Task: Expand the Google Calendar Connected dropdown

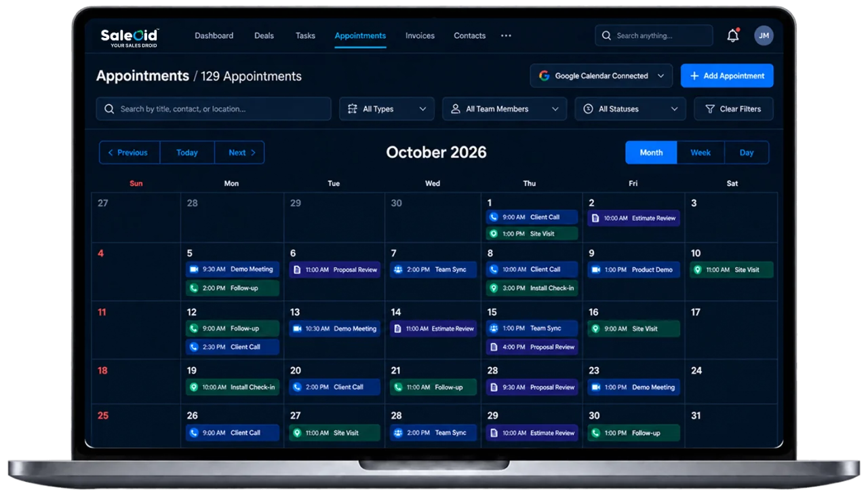Action: [x=601, y=76]
